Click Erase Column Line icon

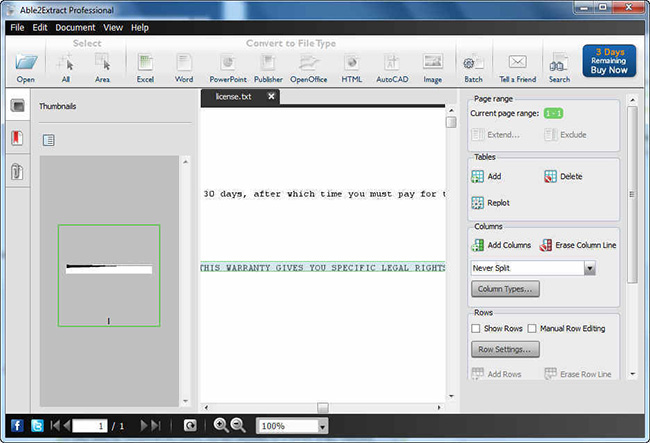pos(546,245)
